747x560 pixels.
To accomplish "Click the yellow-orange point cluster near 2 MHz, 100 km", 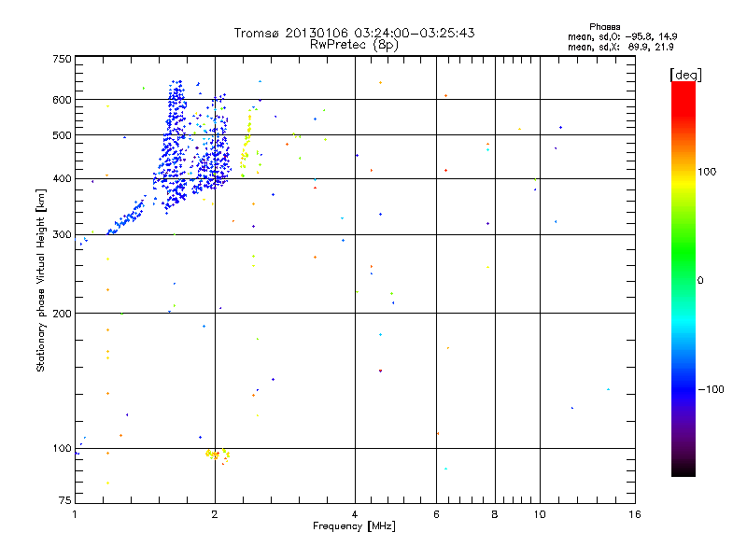I will coord(218,455).
